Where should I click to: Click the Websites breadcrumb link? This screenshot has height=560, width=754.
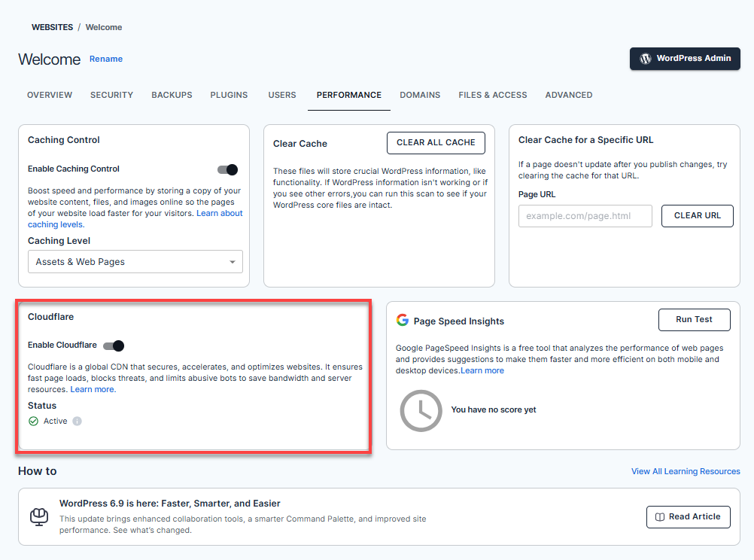52,27
